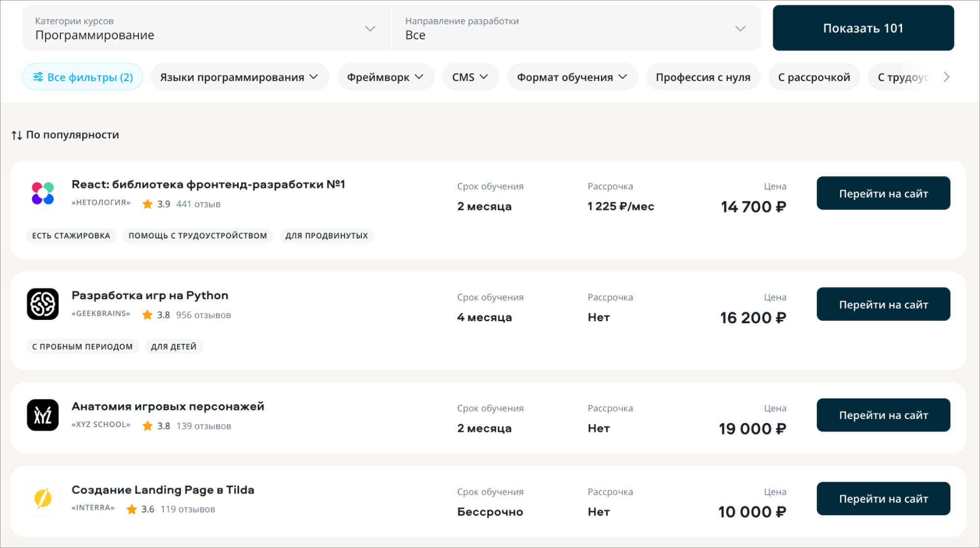Click the GeekBrains logo icon
Viewport: 980px width, 548px height.
click(x=43, y=304)
